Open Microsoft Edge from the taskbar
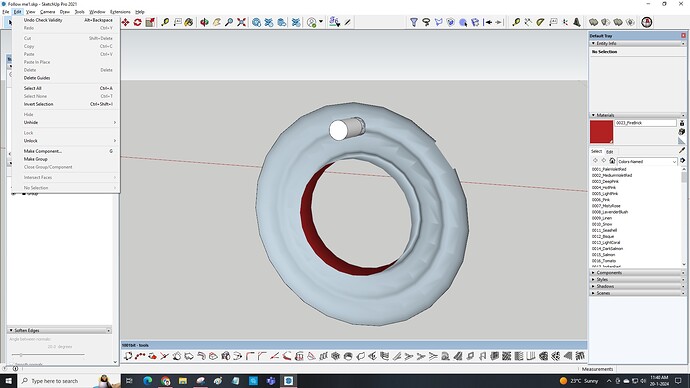 pyautogui.click(x=147, y=381)
